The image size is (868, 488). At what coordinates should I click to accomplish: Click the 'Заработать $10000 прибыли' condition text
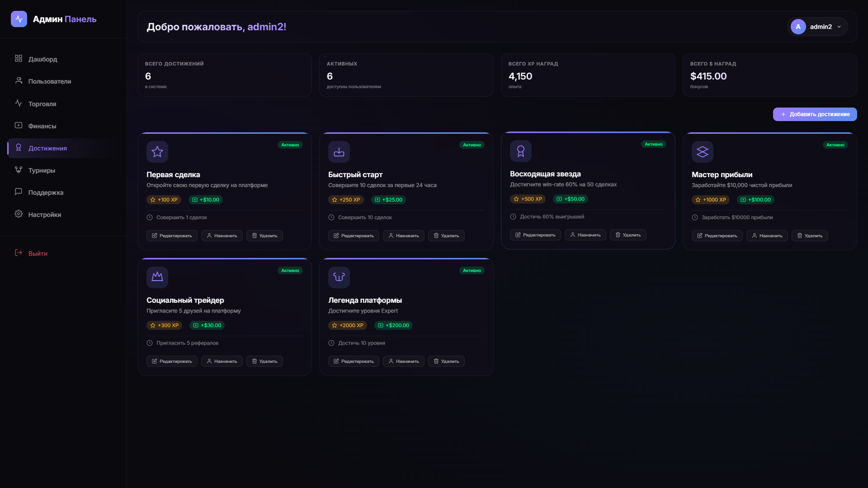(737, 217)
